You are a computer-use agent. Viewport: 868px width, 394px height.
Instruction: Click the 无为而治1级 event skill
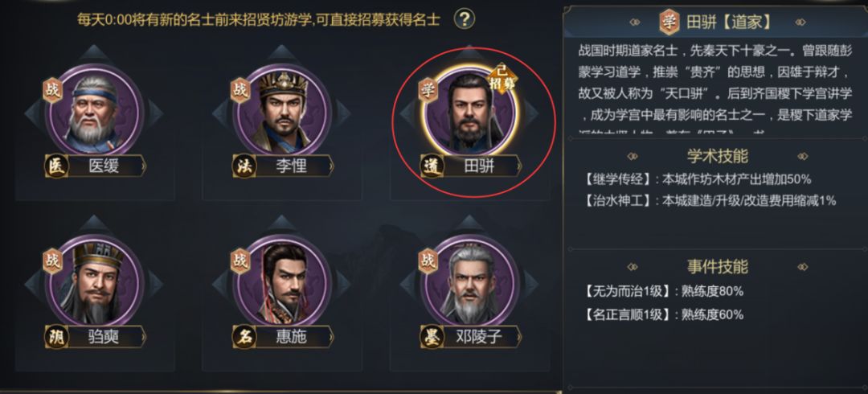[622, 291]
